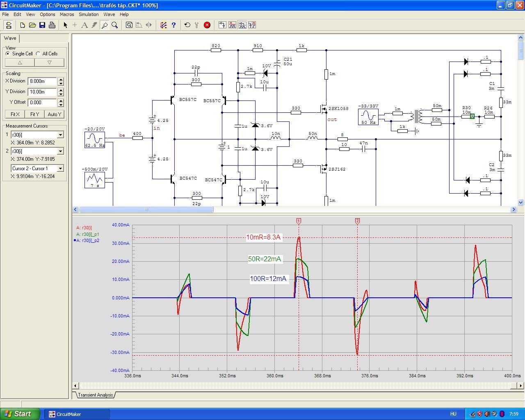Viewport: 525px width, 420px height.
Task: Choose the All Cells view option
Action: click(38, 54)
